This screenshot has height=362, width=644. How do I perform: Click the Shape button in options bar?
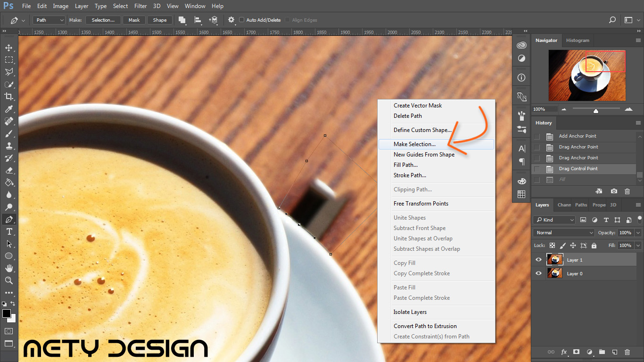coord(160,20)
